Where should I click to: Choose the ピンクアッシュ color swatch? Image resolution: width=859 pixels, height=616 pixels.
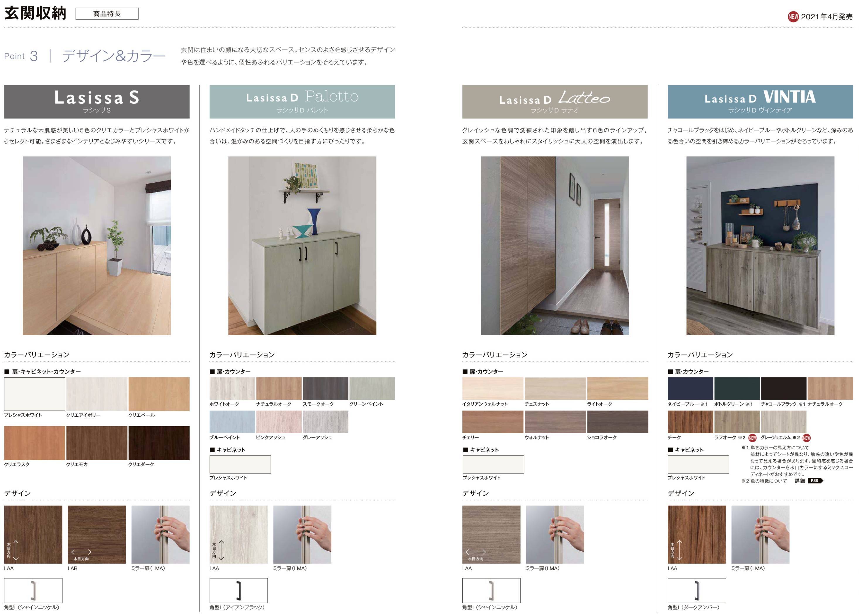click(279, 422)
